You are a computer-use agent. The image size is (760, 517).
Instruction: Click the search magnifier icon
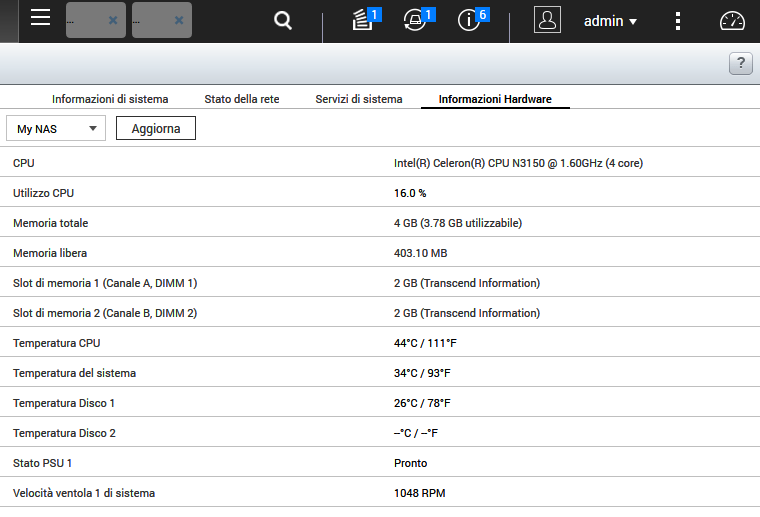tap(283, 20)
